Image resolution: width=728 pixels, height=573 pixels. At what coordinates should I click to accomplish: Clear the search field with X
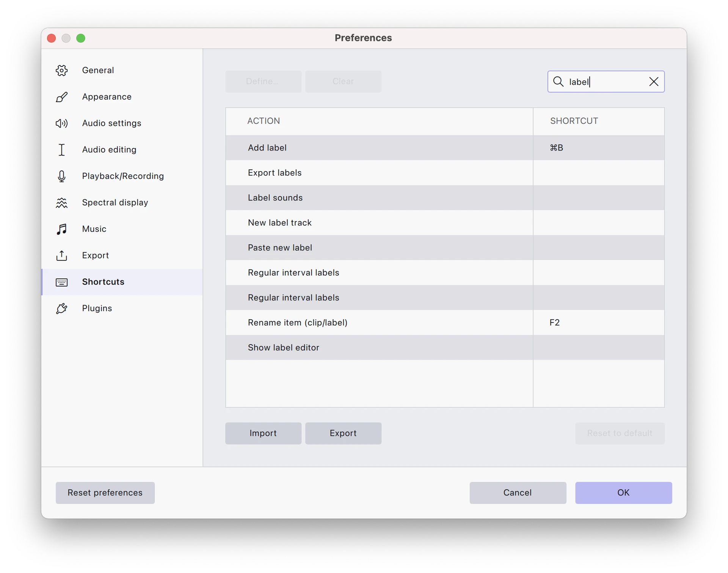pos(653,82)
